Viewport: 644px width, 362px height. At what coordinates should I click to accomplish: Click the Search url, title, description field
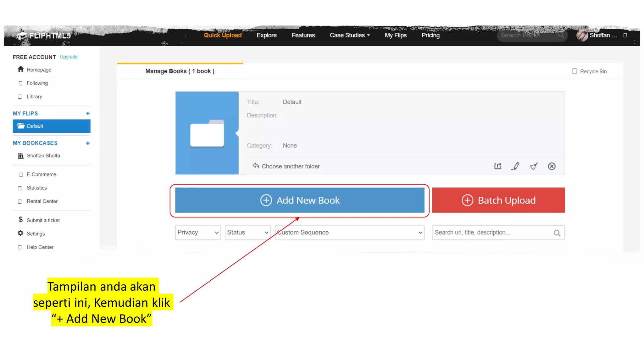(491, 233)
